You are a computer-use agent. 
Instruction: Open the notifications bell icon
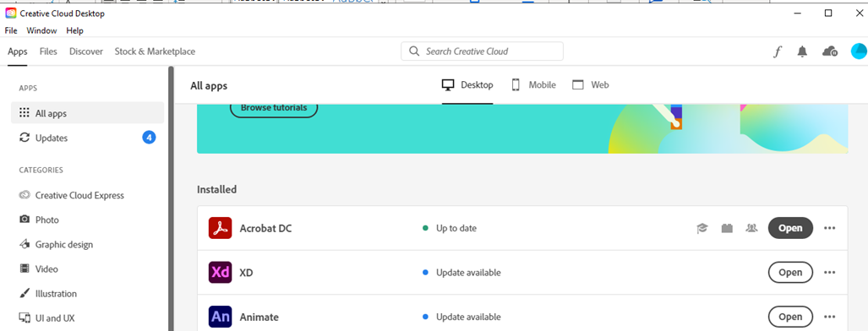pyautogui.click(x=802, y=52)
